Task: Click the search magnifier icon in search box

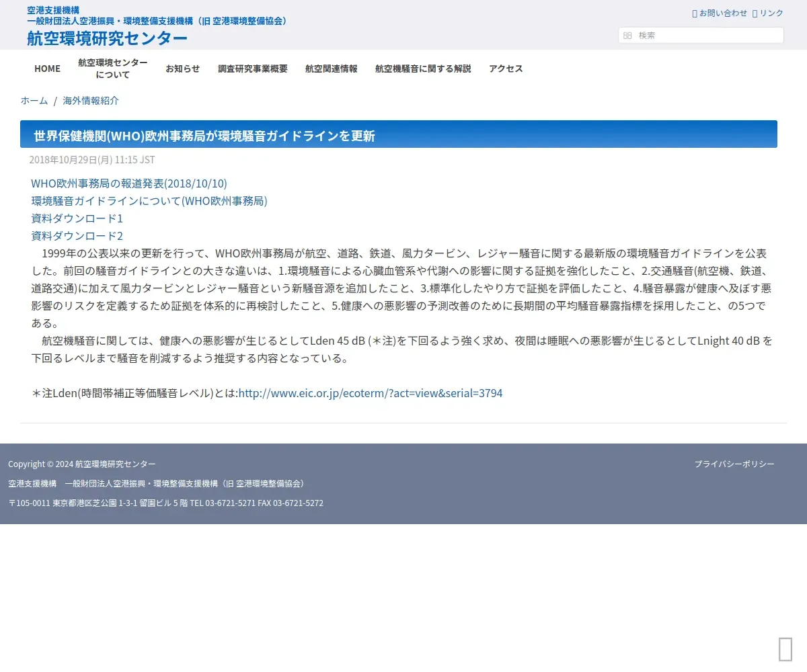Action: [x=627, y=36]
